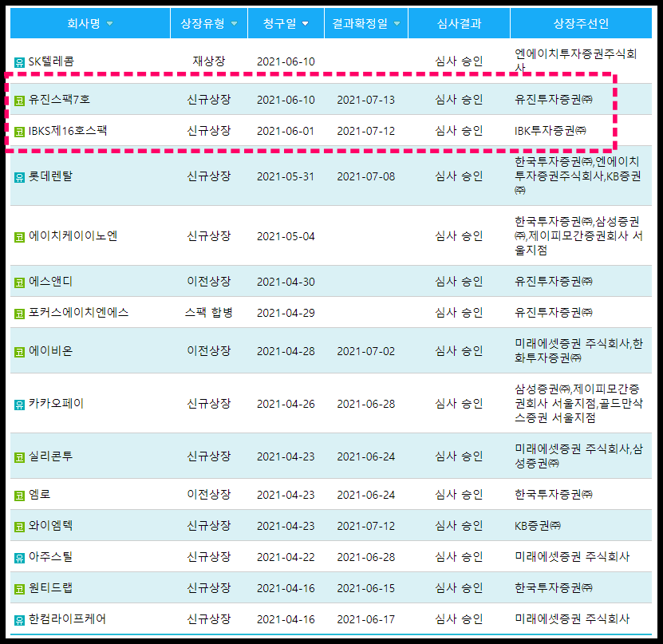Click the KOSDAQ icon beside 에스앤디
Image resolution: width=663 pixels, height=644 pixels.
click(x=19, y=282)
